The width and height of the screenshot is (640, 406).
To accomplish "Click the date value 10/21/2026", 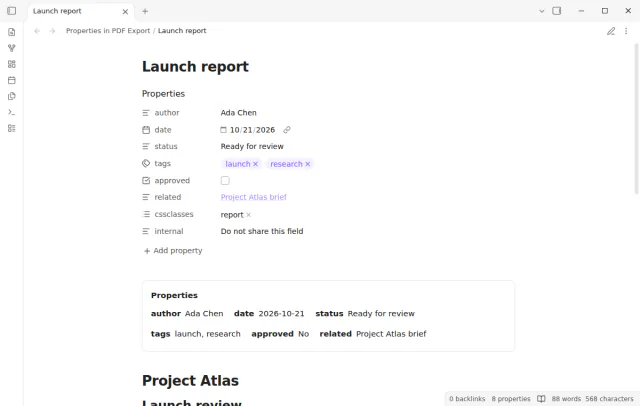I will [x=252, y=130].
